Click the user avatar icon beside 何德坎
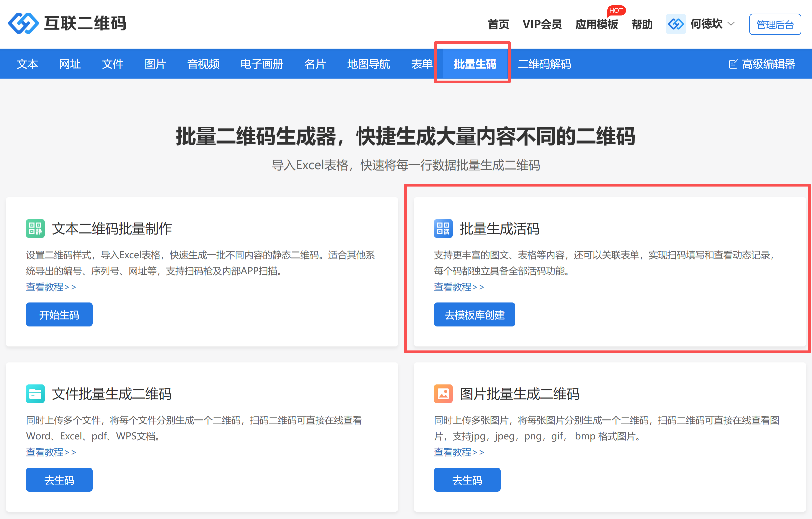812x519 pixels. click(675, 24)
